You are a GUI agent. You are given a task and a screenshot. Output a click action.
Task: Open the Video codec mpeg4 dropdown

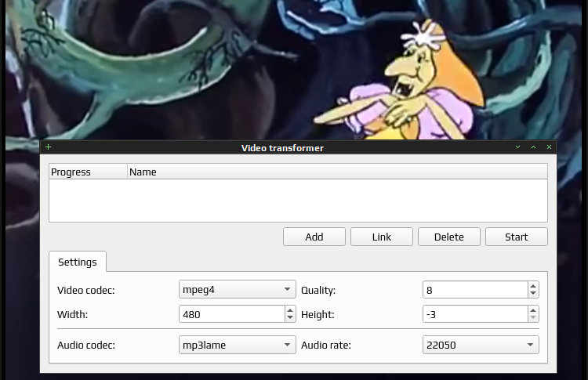238,289
